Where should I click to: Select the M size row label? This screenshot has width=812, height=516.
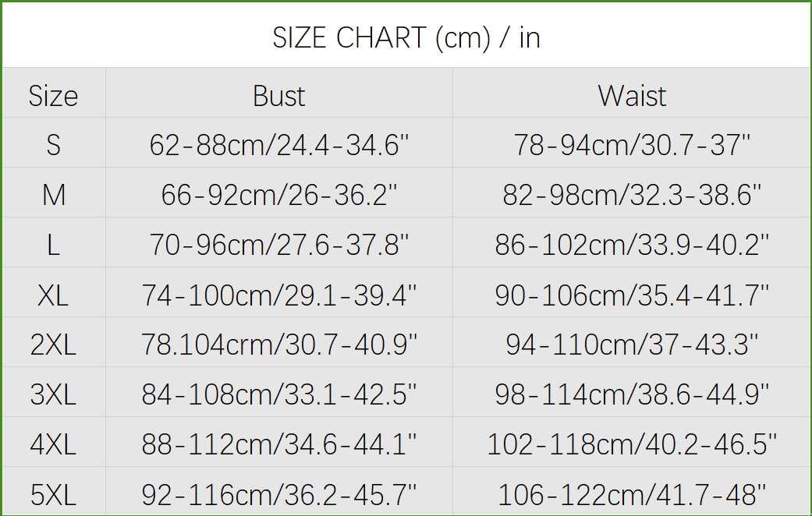click(x=53, y=195)
